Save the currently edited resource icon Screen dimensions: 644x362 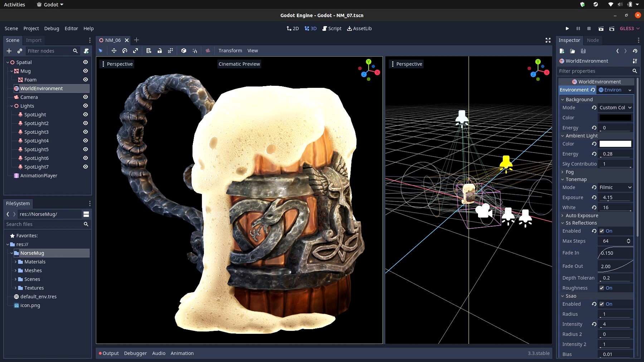(x=583, y=51)
